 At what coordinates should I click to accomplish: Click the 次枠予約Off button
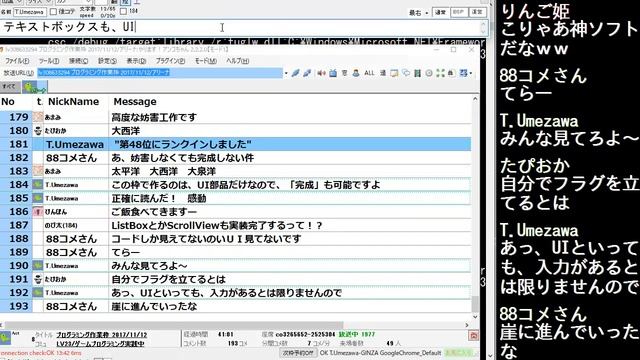298,352
